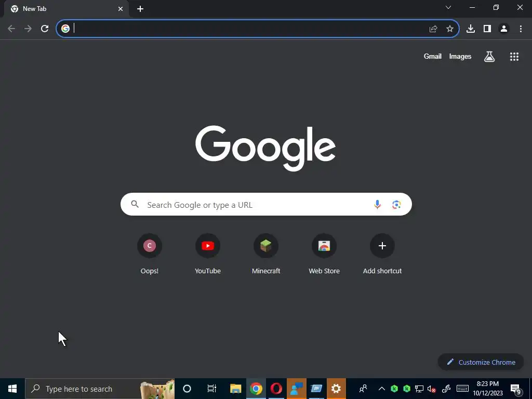532x399 pixels.
Task: Click the network tray icon
Action: 419,389
